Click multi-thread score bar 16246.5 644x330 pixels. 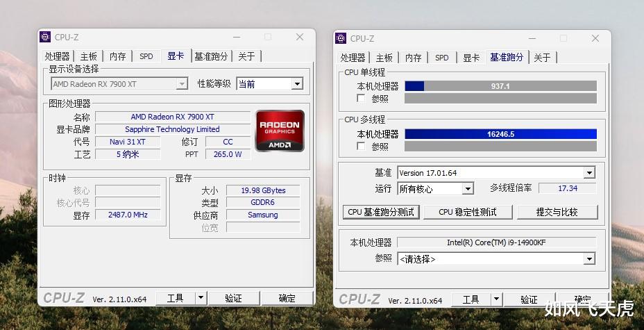click(x=500, y=134)
